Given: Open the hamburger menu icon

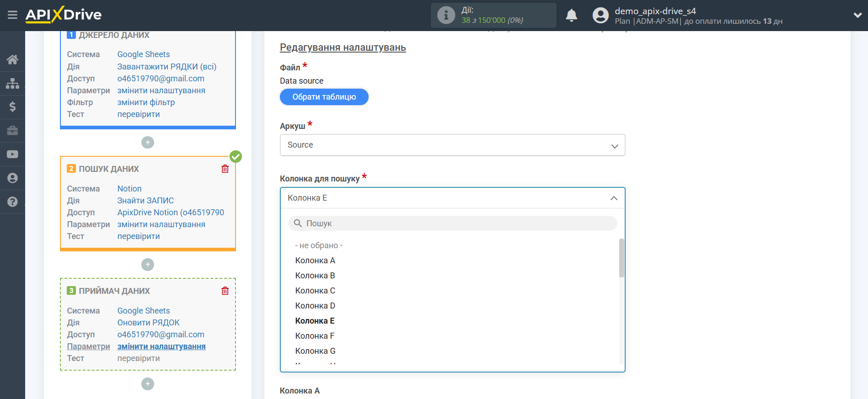Looking at the screenshot, I should click(12, 15).
